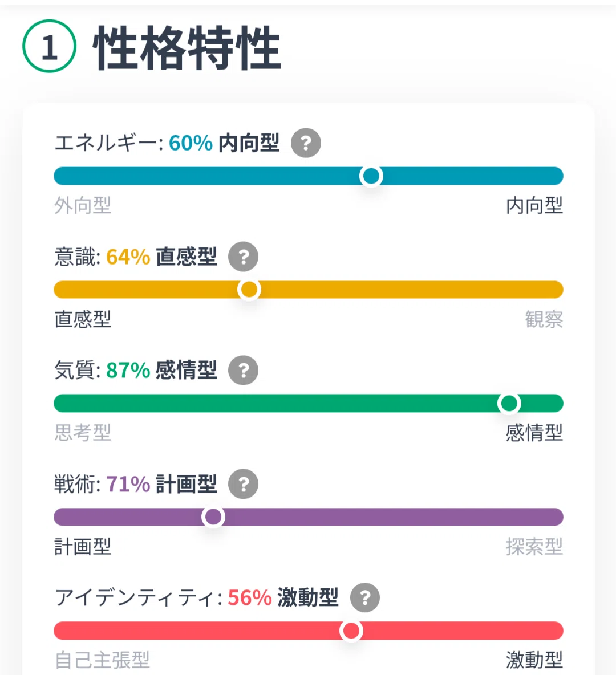
Task: Open help icon next to 戦術 計画型
Action: click(x=244, y=484)
